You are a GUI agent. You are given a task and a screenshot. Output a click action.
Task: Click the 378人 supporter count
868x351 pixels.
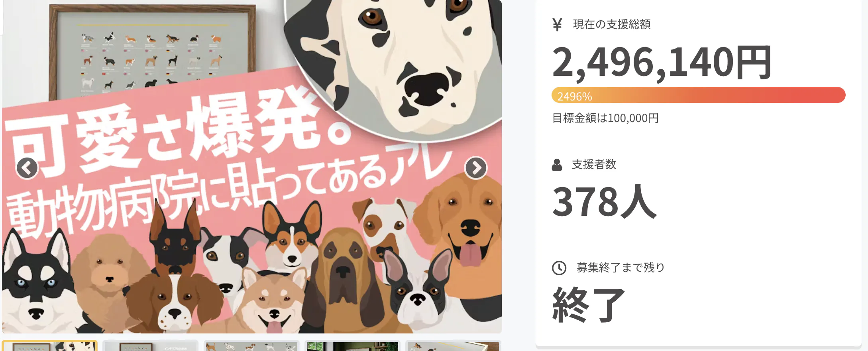coord(604,201)
